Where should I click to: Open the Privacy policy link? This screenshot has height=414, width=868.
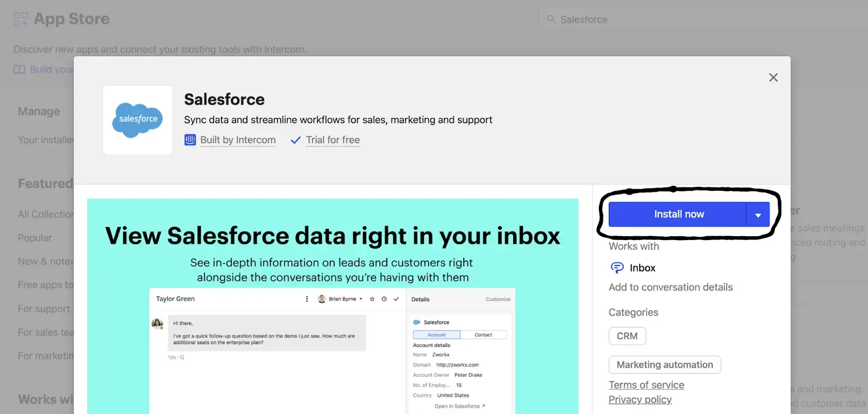click(x=640, y=399)
